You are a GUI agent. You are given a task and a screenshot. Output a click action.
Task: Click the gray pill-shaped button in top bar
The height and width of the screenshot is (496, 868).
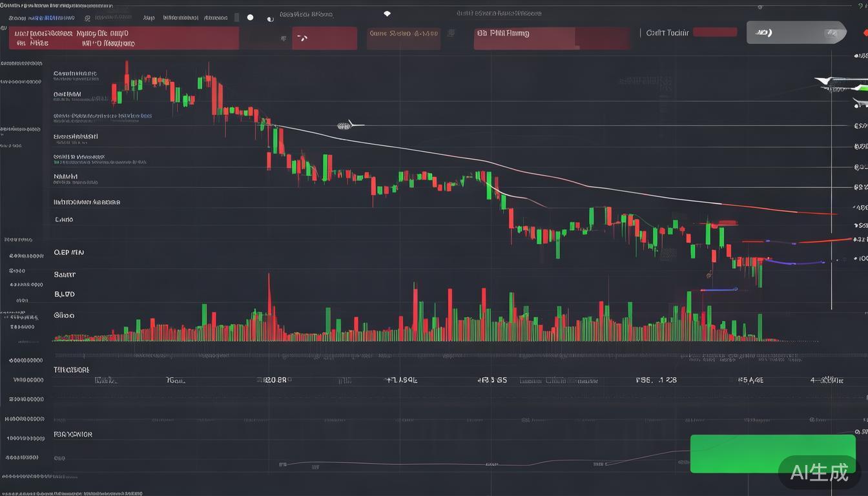click(796, 32)
